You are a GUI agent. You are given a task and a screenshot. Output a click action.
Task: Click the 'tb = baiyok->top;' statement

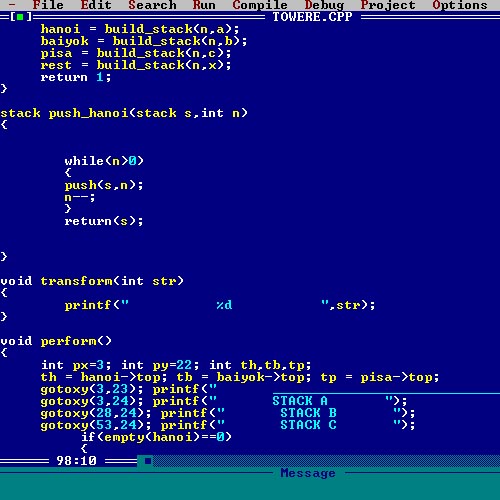pos(244,377)
